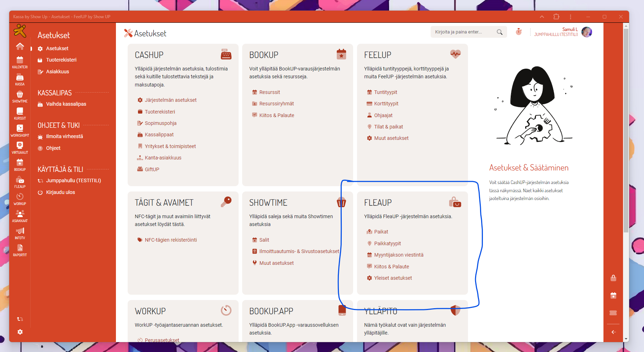Click the stopwatch icon near profile
This screenshot has width=644, height=352.
(519, 32)
